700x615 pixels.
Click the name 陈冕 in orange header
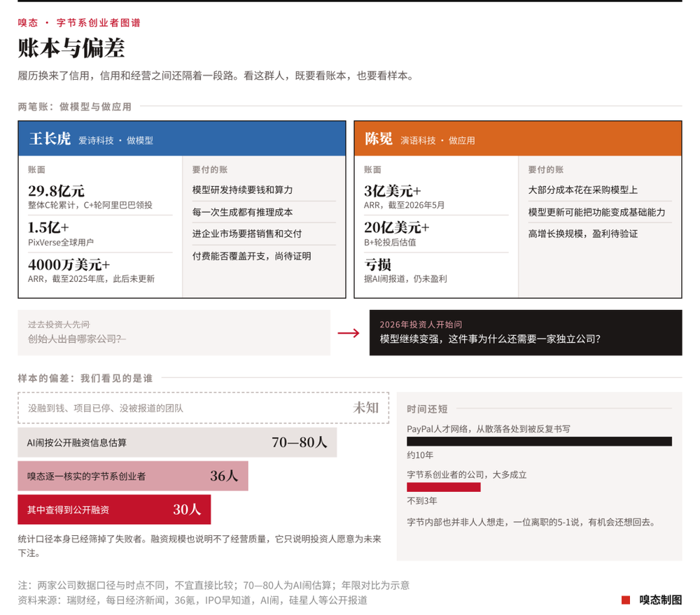(x=378, y=139)
